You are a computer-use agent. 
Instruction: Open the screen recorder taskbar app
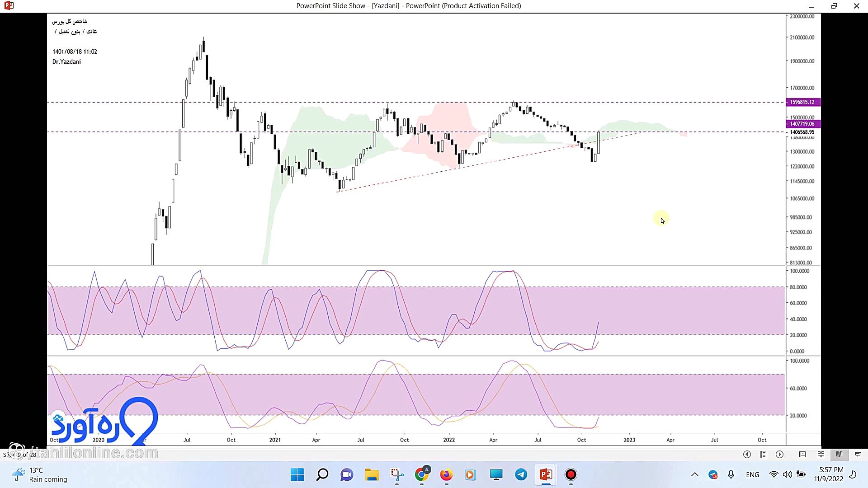point(571,474)
